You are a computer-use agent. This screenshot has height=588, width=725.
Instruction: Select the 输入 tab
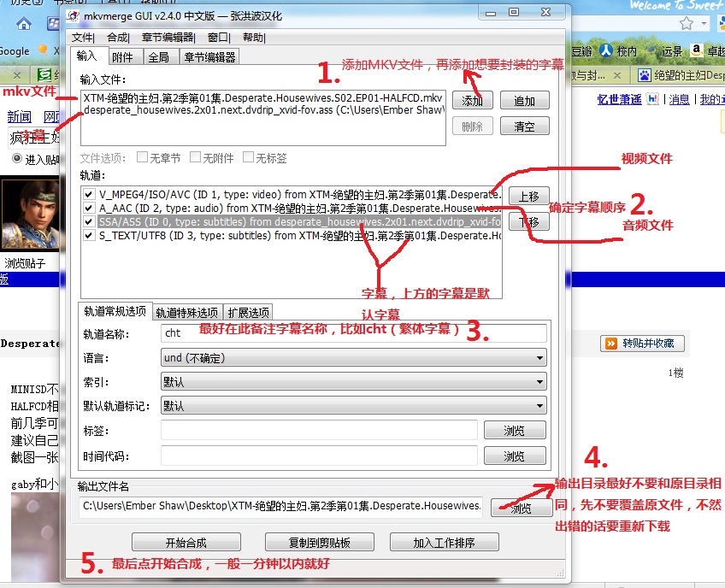[88, 56]
